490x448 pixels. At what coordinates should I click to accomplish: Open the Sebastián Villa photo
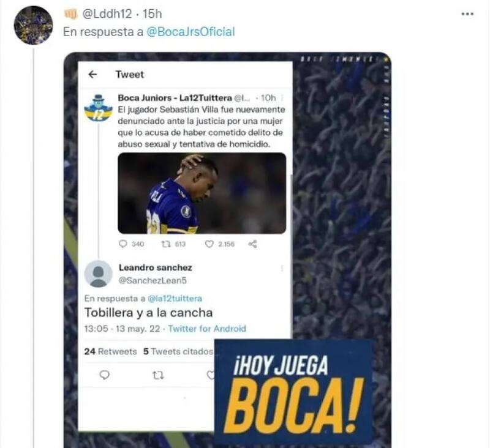click(202, 193)
